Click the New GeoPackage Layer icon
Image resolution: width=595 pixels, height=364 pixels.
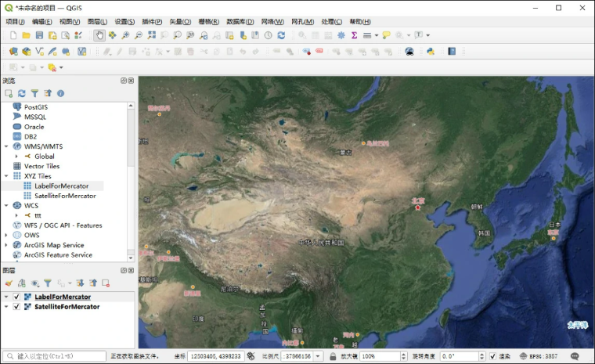(x=26, y=51)
